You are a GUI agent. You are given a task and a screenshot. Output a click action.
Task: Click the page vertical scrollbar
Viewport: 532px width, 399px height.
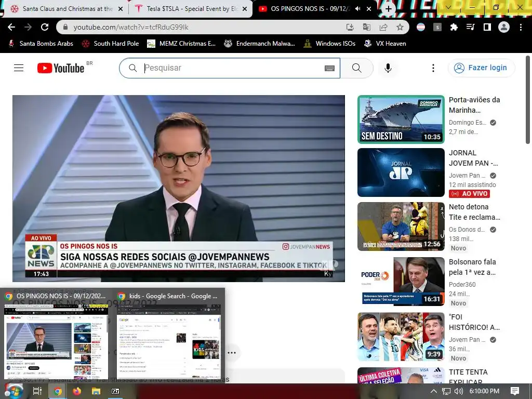[x=528, y=100]
